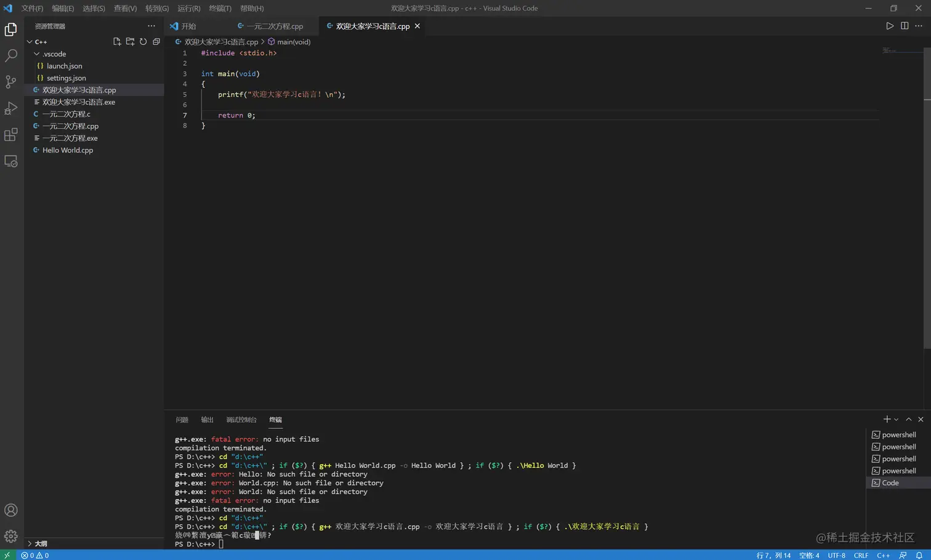Open the new terminal launch profile dropdown
This screenshot has width=931, height=560.
[x=897, y=420]
